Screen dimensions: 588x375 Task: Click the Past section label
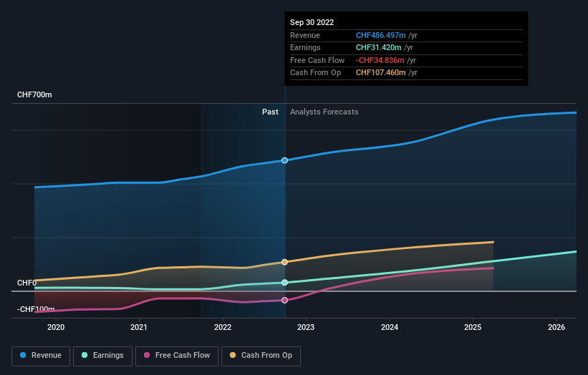point(270,112)
